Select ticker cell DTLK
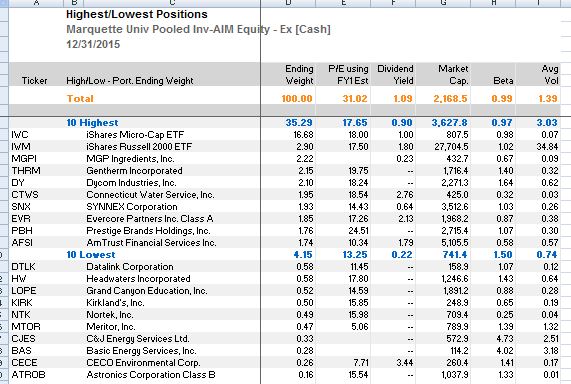Viewport: 571px width, 384px height. click(23, 267)
